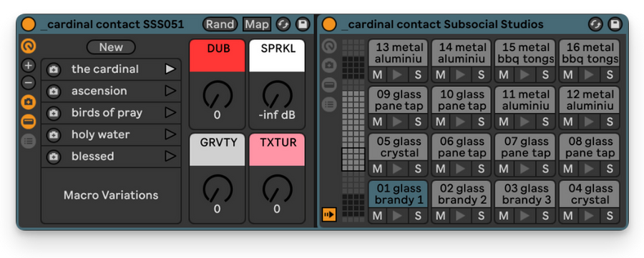The image size is (644, 258).
Task: Mute the '01 glass brandy 1' pad
Action: [377, 216]
